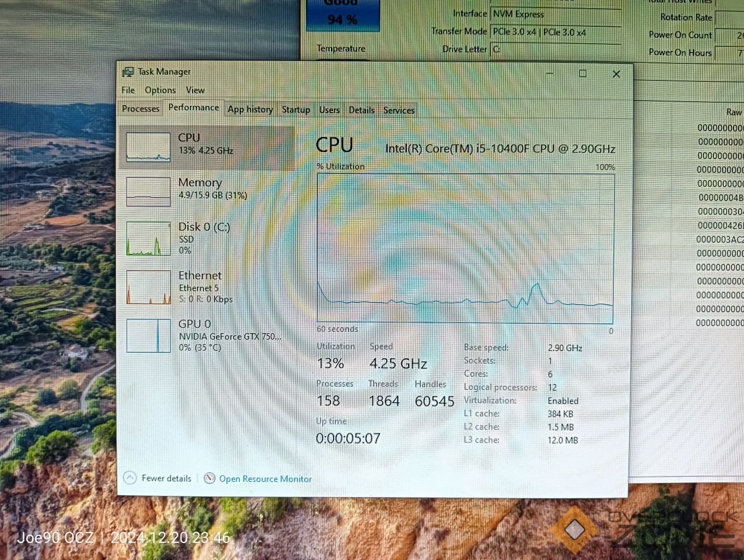744x560 pixels.
Task: Click the threads count 1864
Action: 384,401
